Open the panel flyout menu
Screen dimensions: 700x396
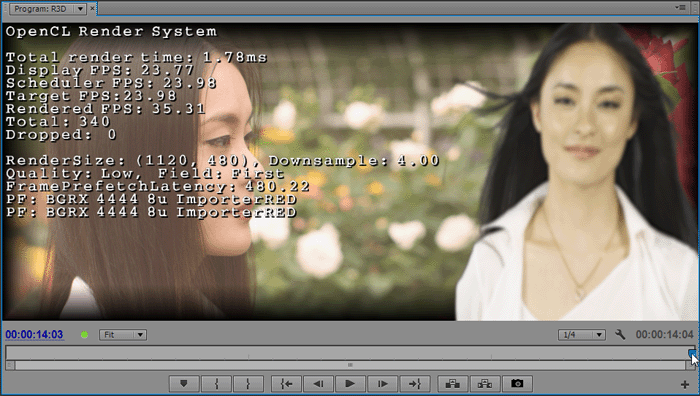pyautogui.click(x=680, y=7)
